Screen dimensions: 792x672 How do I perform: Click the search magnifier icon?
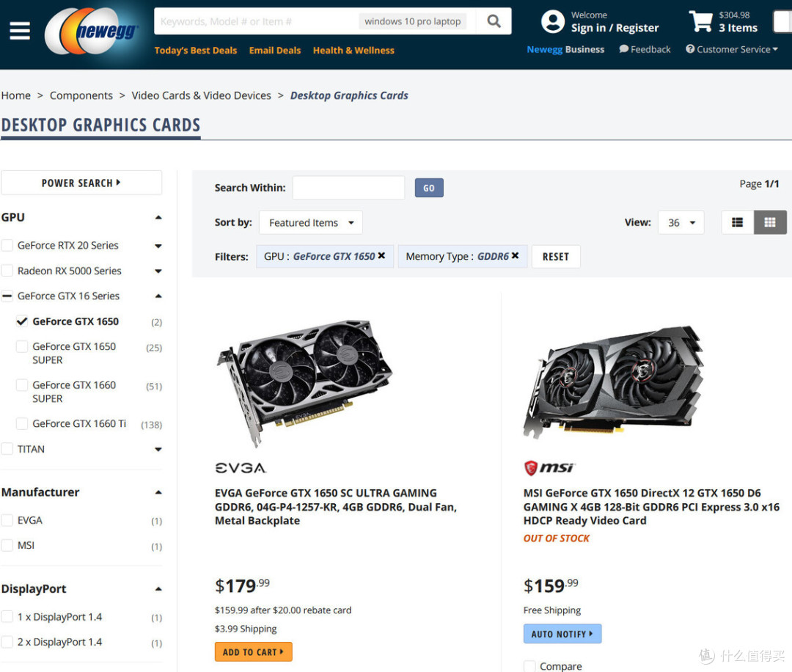point(494,21)
